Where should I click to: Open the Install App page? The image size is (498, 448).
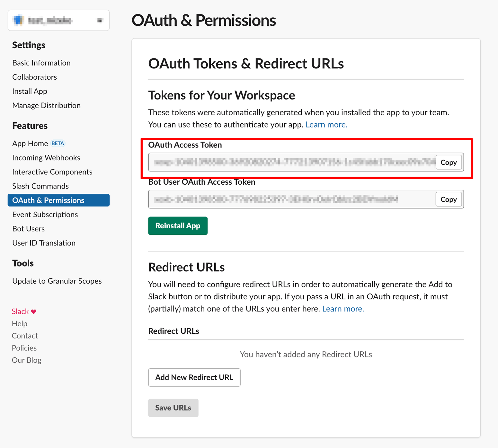pyautogui.click(x=30, y=92)
